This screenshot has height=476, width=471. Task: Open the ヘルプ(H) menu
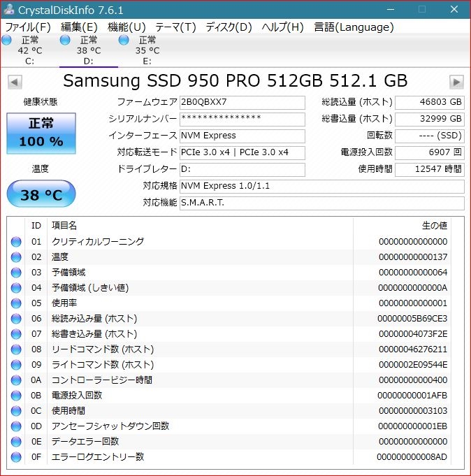pyautogui.click(x=282, y=27)
